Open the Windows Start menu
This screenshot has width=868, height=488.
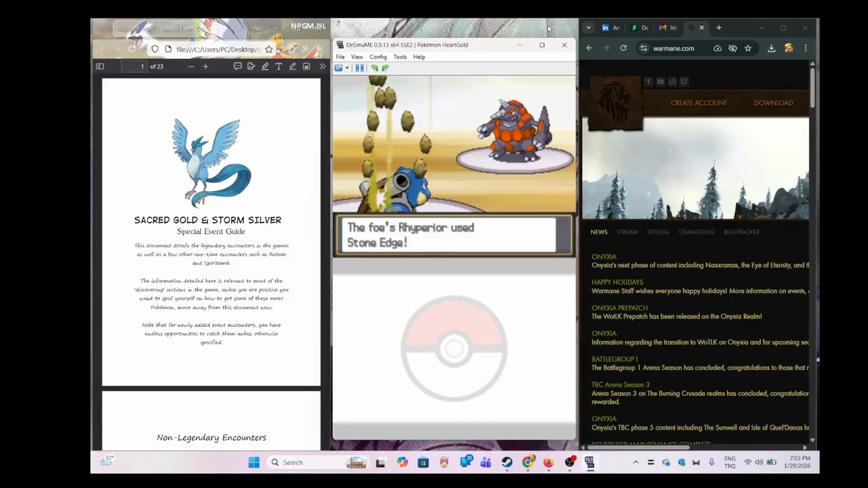(254, 462)
